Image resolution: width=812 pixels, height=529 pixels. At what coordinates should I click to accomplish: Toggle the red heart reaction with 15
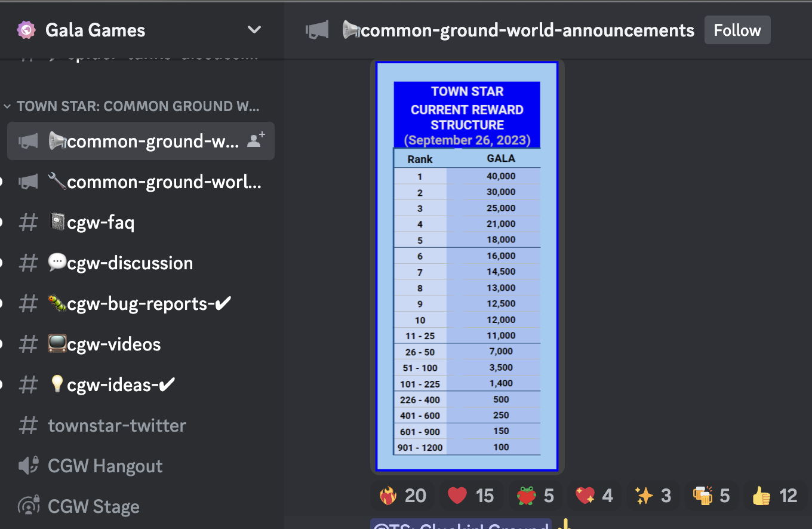471,496
